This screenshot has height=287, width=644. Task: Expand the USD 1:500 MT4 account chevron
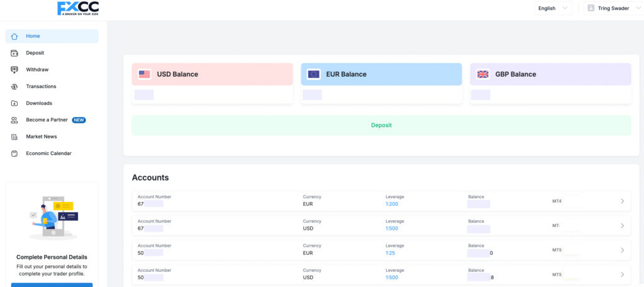[622, 226]
